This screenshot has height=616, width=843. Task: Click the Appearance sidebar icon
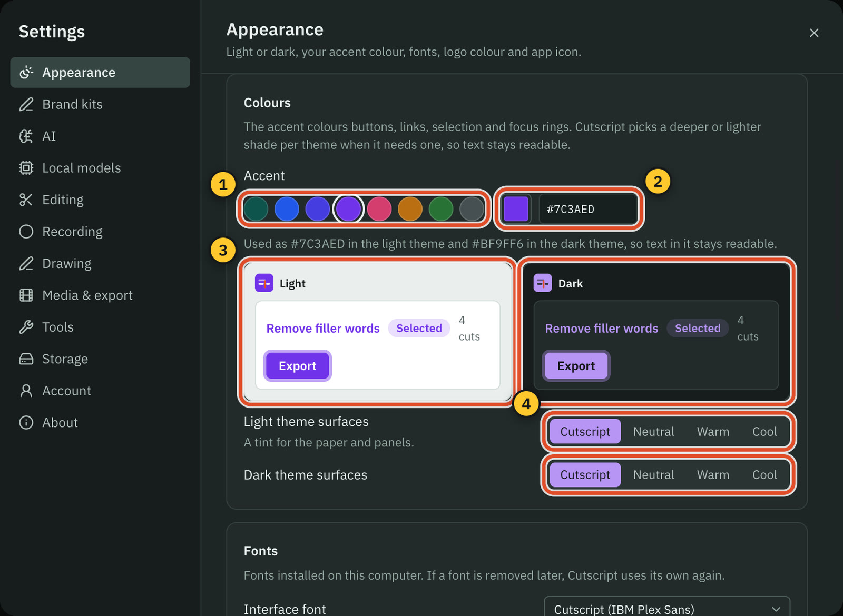point(26,73)
